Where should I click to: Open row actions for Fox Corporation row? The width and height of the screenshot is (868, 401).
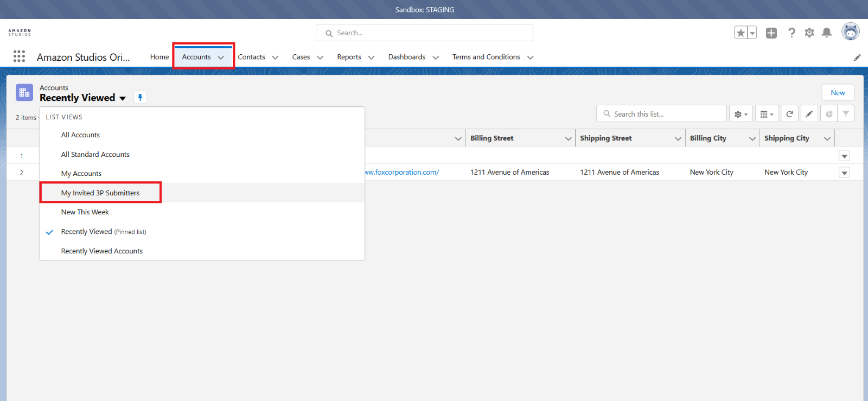(x=844, y=173)
